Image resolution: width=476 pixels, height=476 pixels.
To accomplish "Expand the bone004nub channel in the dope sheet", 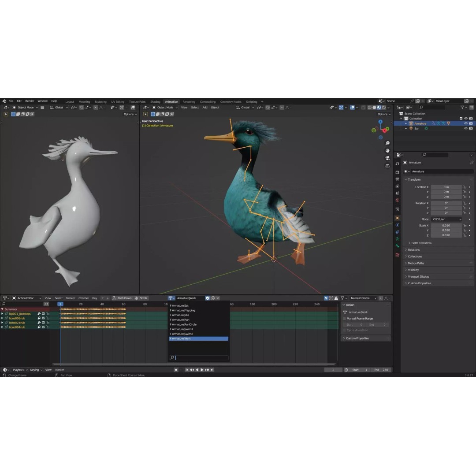I will 2,327.
